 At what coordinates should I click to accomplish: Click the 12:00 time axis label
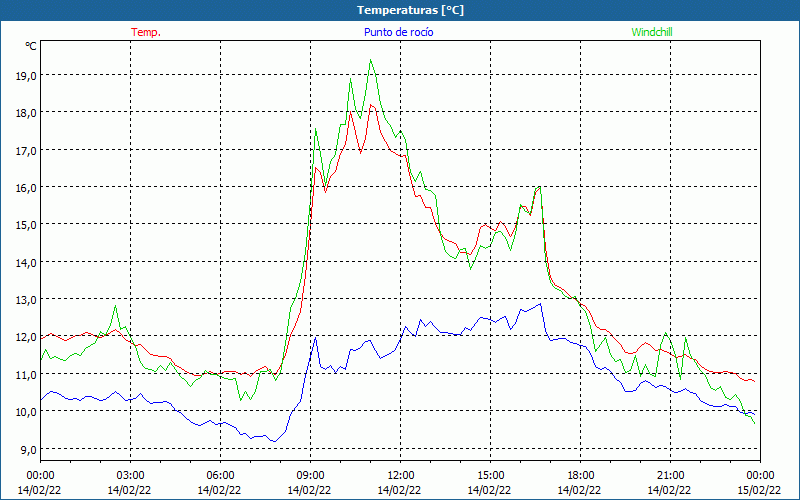[401, 476]
